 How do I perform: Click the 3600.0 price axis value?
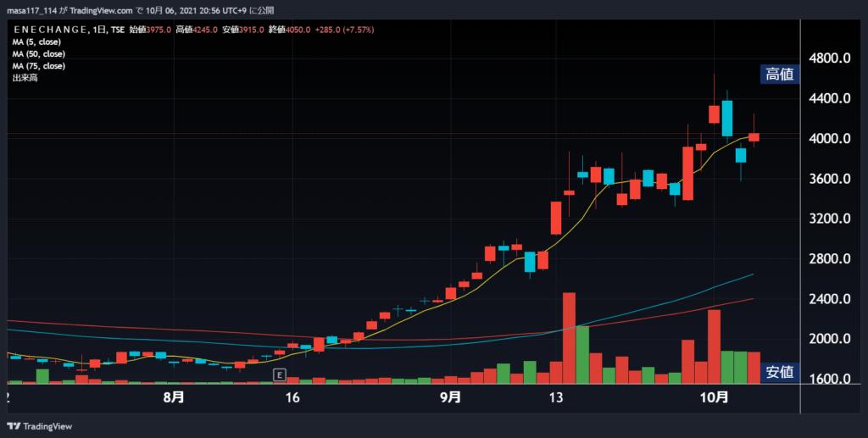coord(829,179)
